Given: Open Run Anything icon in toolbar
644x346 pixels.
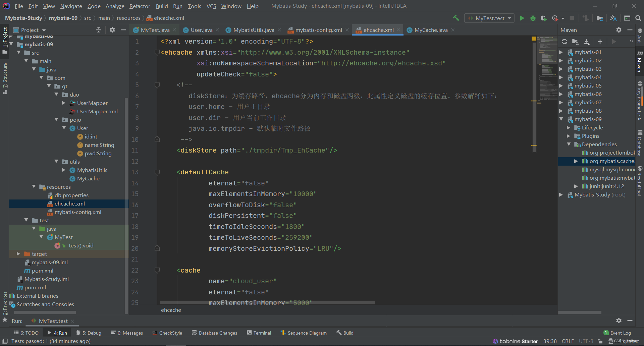Looking at the screenshot, I should [x=627, y=18].
